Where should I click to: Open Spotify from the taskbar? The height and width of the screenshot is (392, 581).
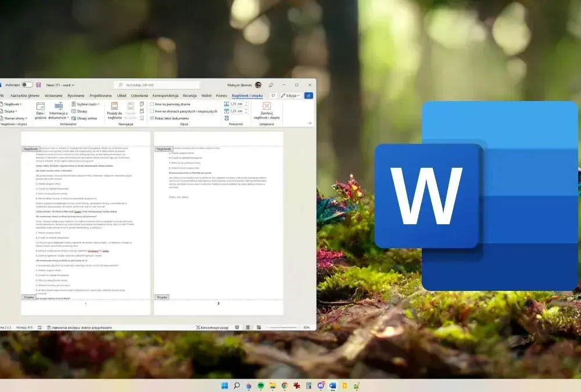click(260, 386)
